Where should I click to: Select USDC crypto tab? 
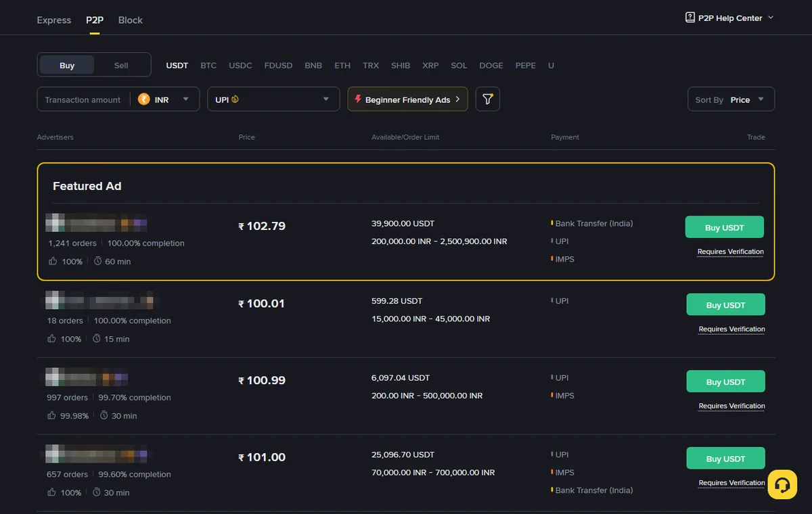[x=240, y=66]
